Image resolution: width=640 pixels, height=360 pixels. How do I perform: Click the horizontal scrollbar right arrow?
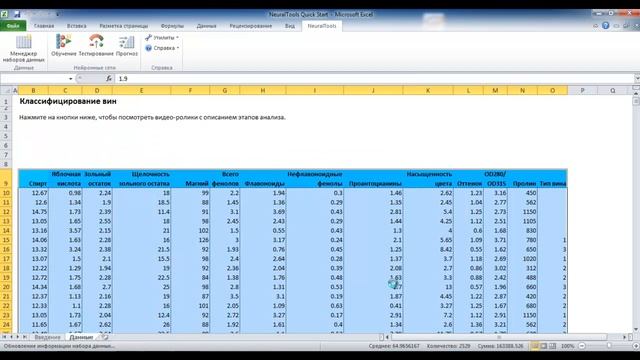[624, 338]
